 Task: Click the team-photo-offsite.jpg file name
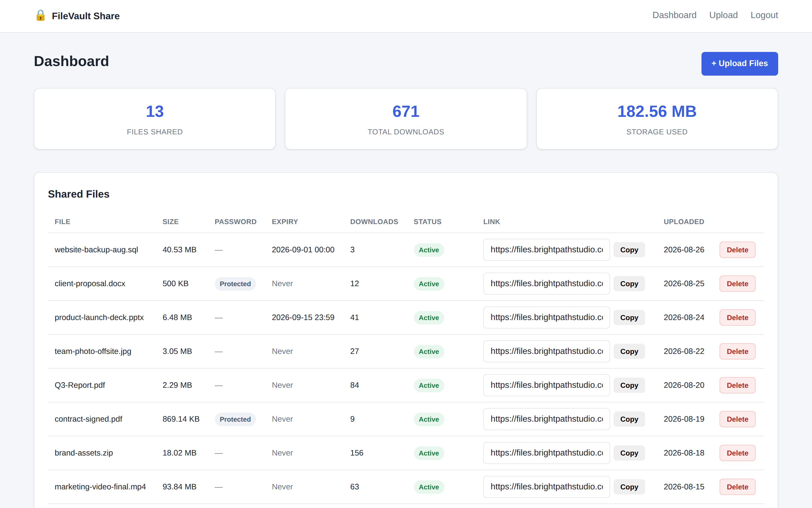point(93,351)
